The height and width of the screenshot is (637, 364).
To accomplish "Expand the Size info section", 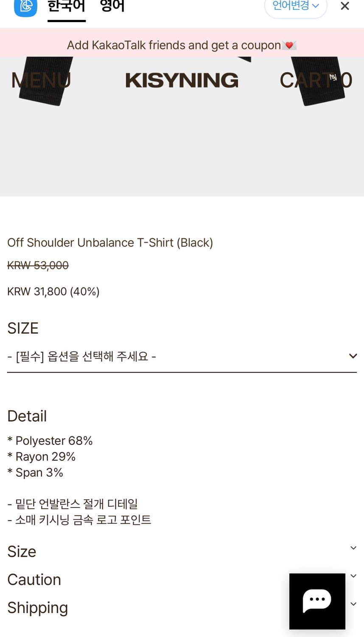I will click(182, 551).
